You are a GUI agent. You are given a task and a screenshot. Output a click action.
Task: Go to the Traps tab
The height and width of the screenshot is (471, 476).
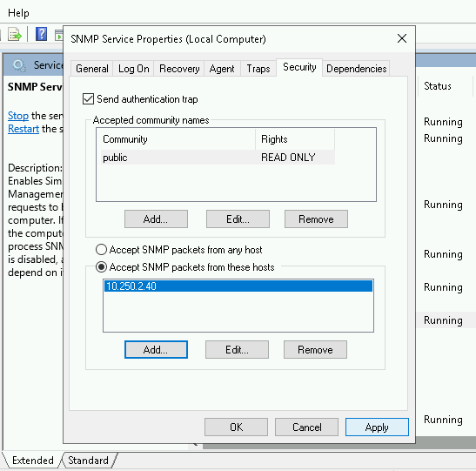tap(258, 69)
